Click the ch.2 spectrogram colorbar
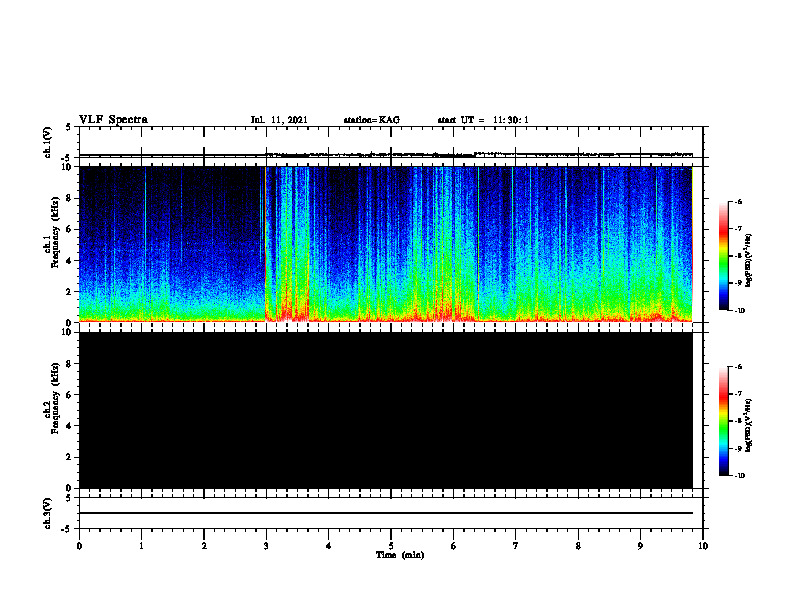 (x=723, y=421)
